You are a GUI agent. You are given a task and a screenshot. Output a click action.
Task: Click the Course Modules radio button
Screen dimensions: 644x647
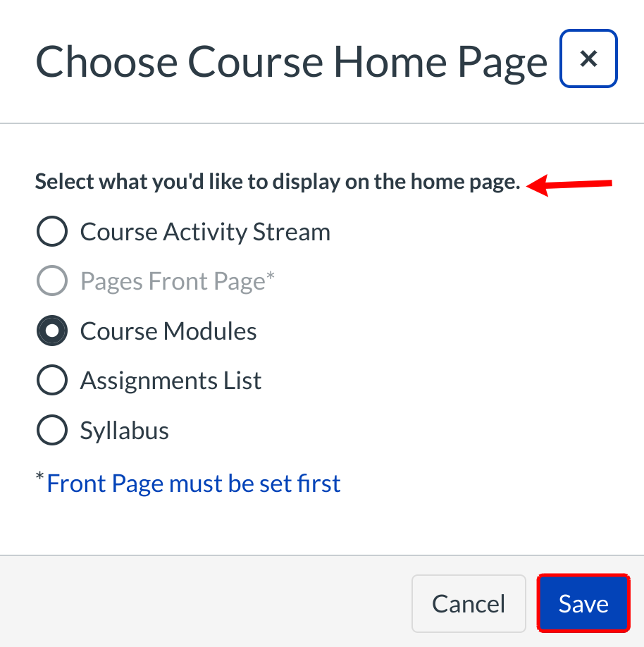pos(51,331)
